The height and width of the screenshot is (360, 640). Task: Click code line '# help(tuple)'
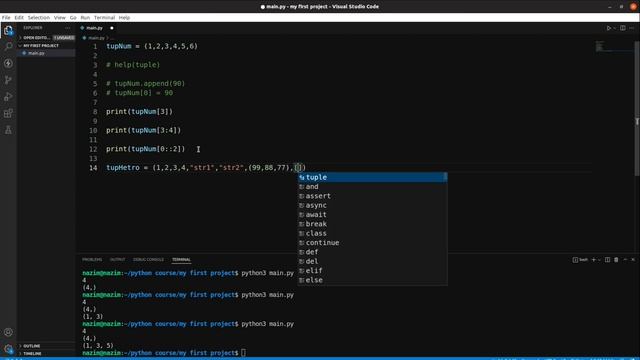133,65
